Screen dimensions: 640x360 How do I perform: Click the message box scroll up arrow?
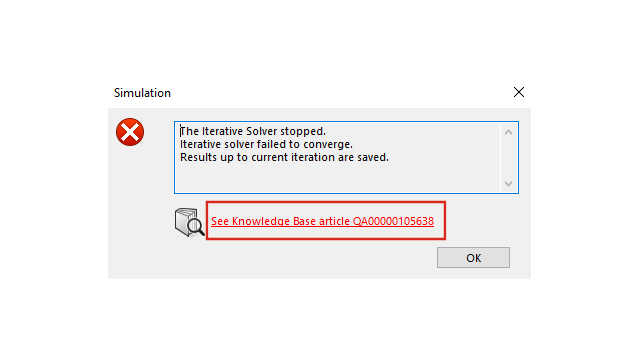coord(508,132)
